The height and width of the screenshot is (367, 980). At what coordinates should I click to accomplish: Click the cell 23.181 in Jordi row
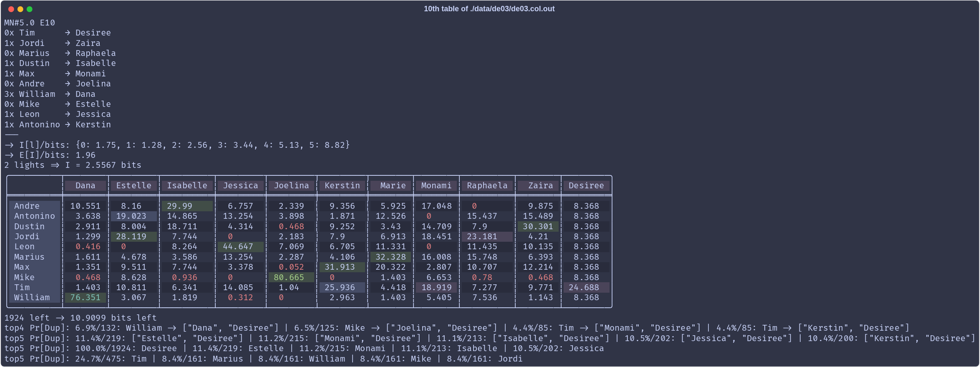click(x=487, y=236)
